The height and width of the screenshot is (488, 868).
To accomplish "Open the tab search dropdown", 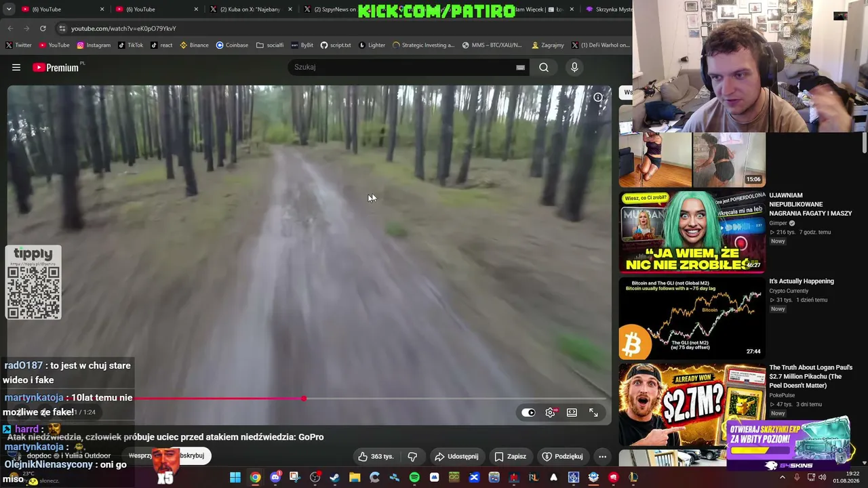I will (9, 9).
